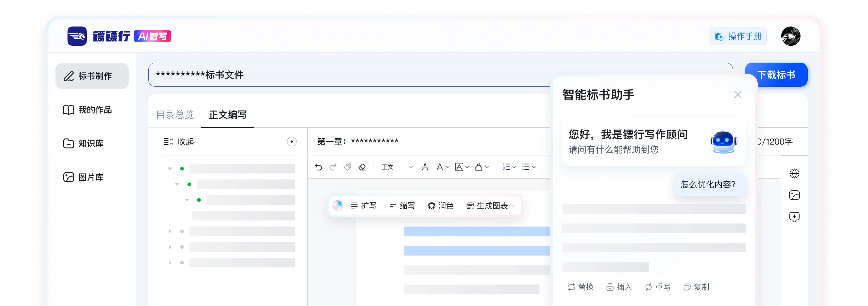
Task: Collapse the outline with 收起
Action: tap(179, 141)
